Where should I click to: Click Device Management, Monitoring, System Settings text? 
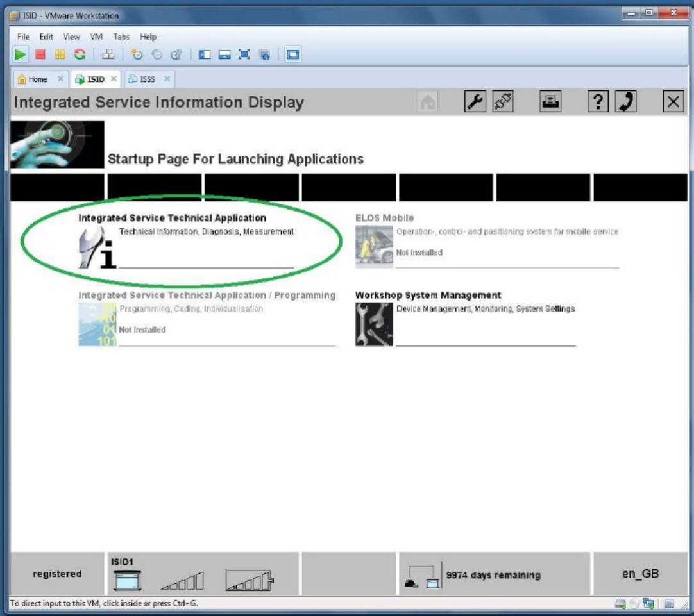[486, 308]
